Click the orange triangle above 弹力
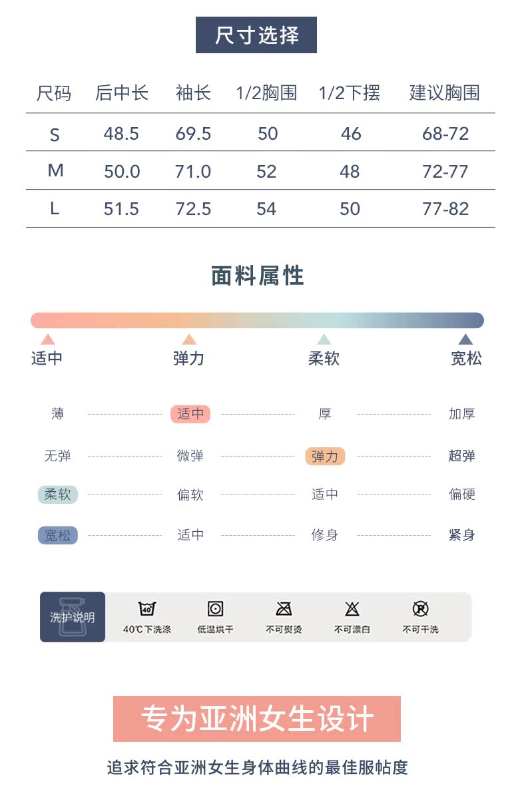526x812 pixels. pyautogui.click(x=189, y=339)
